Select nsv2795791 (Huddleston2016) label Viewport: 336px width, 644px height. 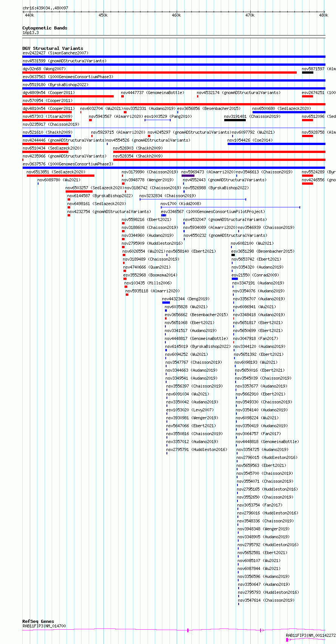coord(197,450)
